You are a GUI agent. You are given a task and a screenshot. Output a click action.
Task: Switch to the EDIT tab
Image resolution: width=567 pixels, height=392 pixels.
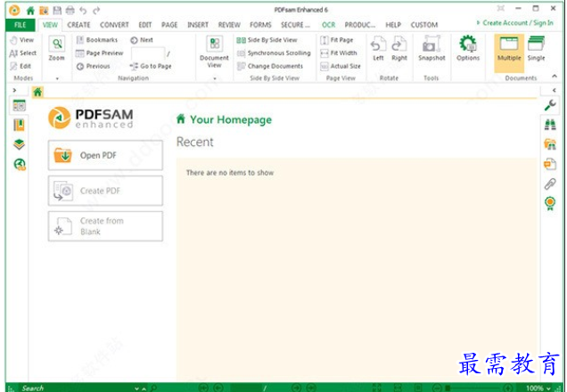point(145,25)
